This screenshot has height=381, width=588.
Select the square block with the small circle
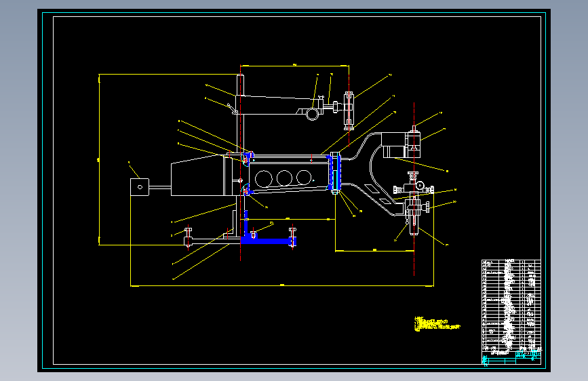point(140,186)
